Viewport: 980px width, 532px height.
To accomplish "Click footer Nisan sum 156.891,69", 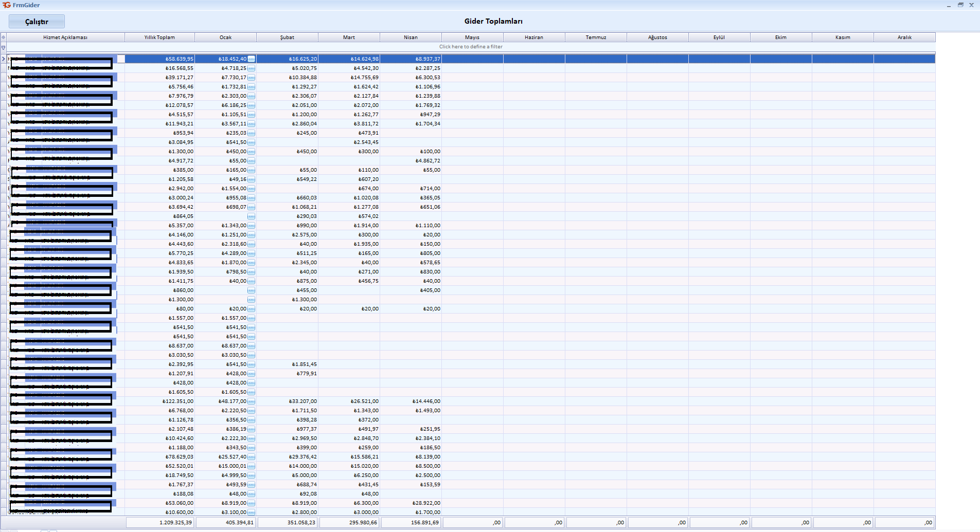I will pyautogui.click(x=411, y=522).
